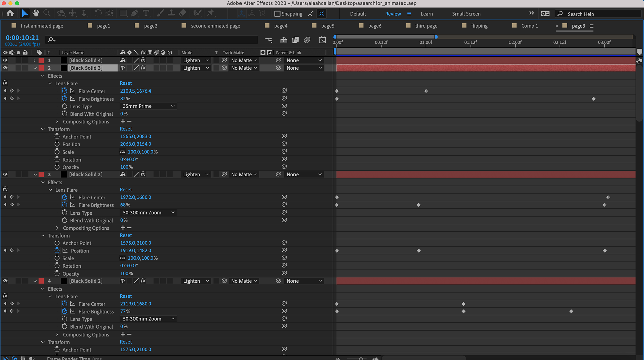Select the Eraser tool
The width and height of the screenshot is (644, 360).
coord(183,13)
